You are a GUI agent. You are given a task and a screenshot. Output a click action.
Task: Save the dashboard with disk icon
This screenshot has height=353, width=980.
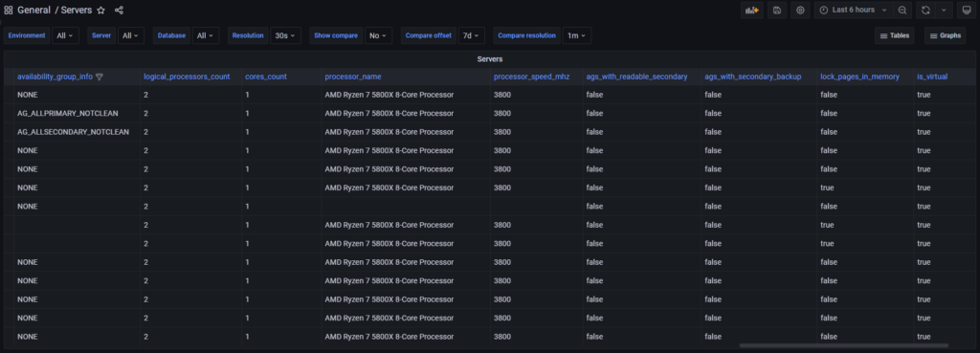pos(777,10)
